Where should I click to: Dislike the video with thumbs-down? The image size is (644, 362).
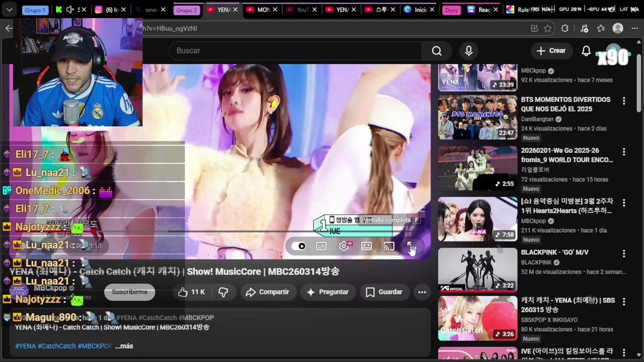click(223, 292)
